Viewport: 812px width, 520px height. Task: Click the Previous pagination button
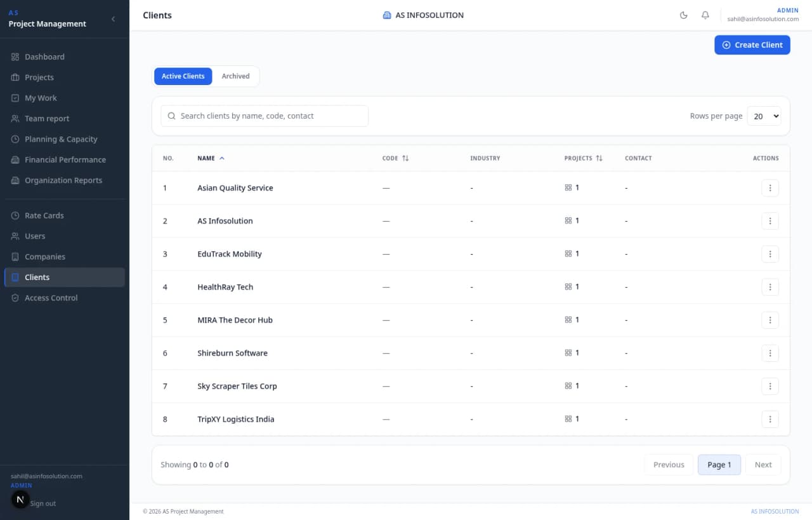click(669, 465)
